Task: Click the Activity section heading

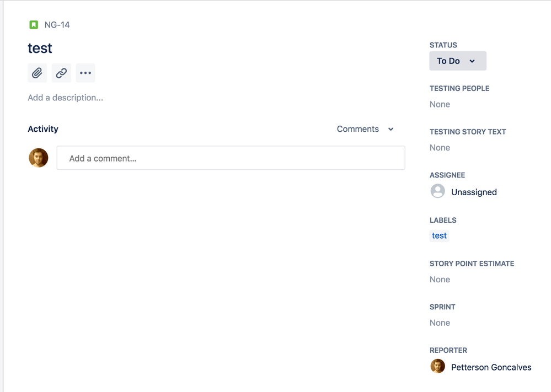Action: [x=42, y=129]
